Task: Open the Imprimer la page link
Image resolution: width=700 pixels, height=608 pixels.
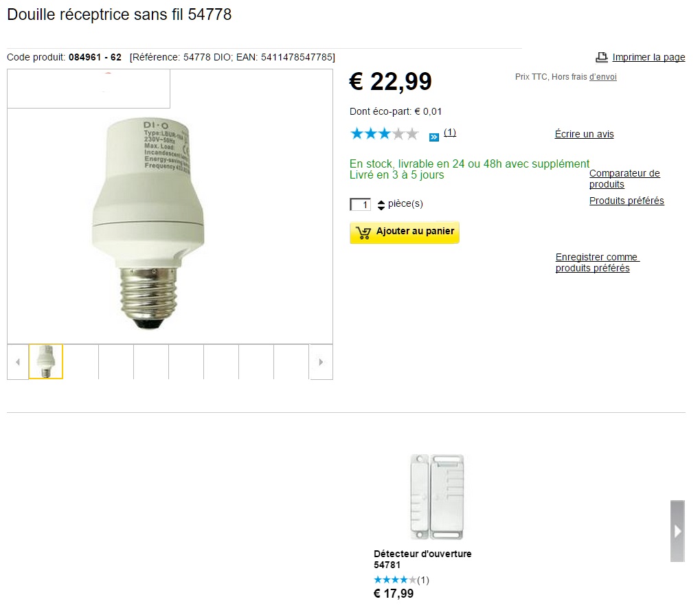Action: tap(648, 57)
